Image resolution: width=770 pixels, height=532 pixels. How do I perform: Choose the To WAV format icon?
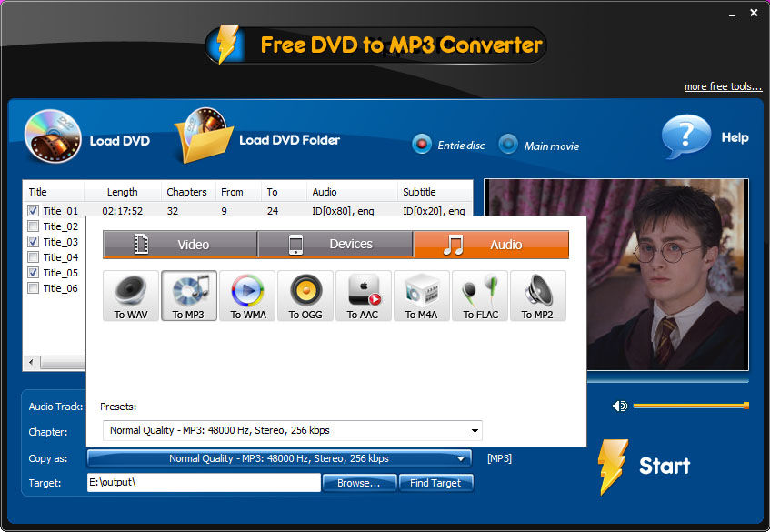(x=131, y=296)
